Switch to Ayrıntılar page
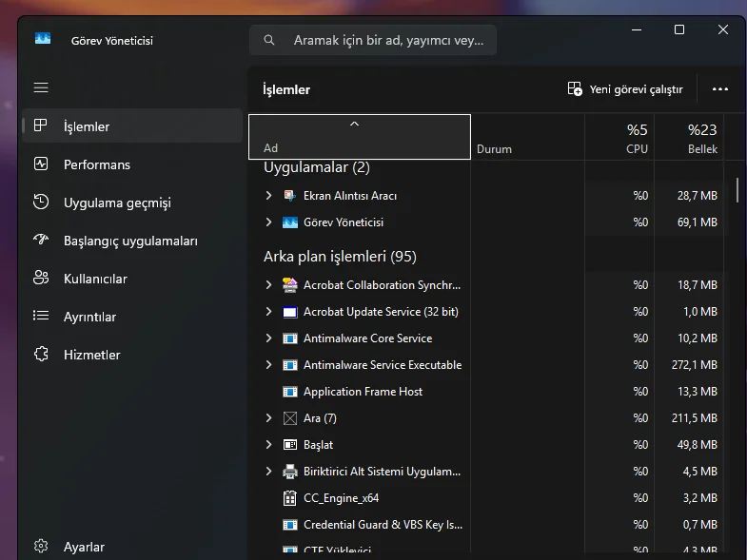This screenshot has width=747, height=560. pyautogui.click(x=132, y=317)
